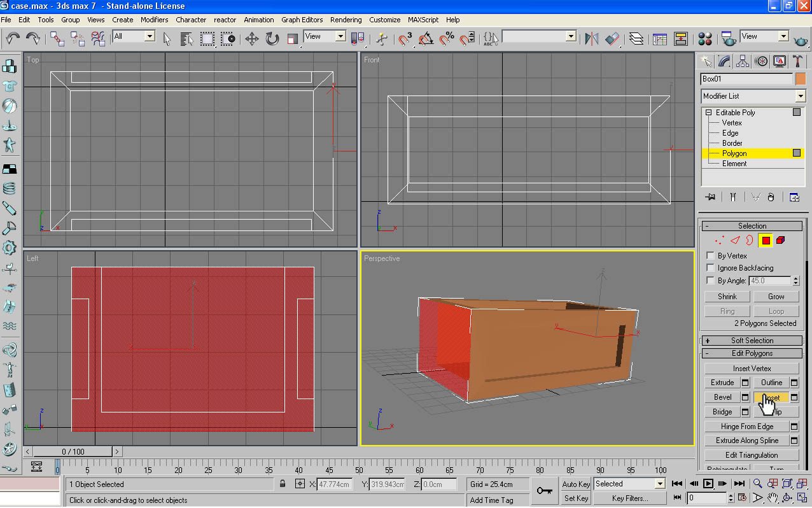Viewport: 812px width, 508px height.
Task: Open the Modifiers menu
Action: 154,20
